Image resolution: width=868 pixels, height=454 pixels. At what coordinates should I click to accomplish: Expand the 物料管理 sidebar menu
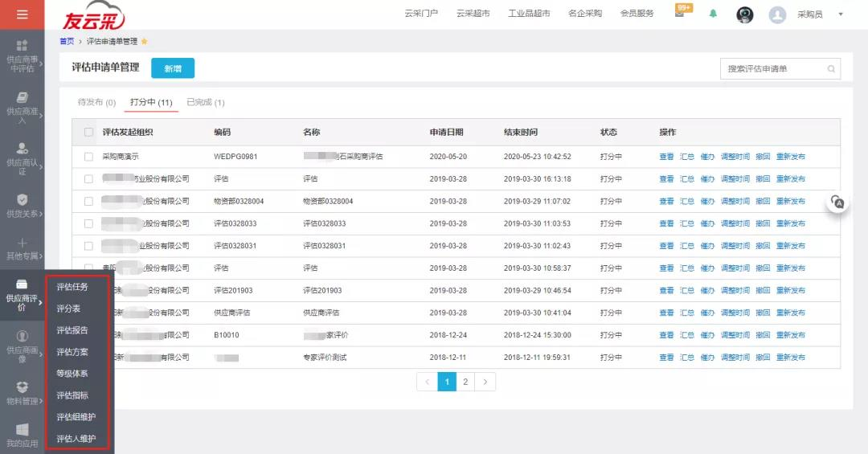22,392
